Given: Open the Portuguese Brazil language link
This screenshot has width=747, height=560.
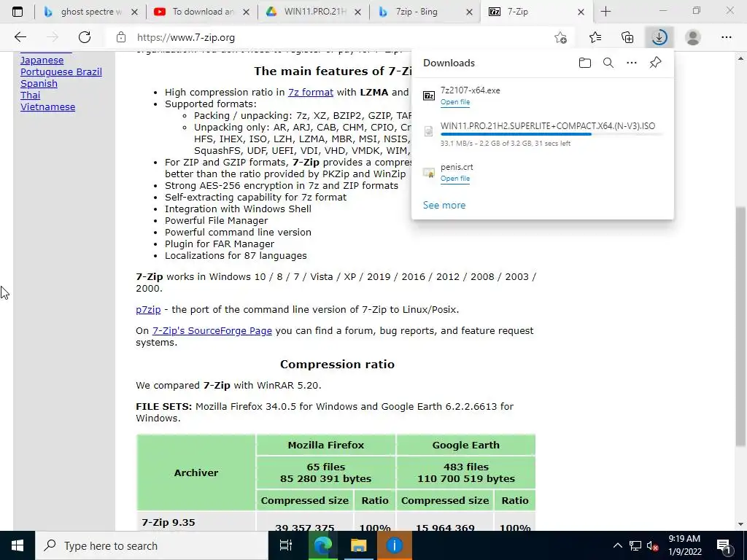Looking at the screenshot, I should click(61, 72).
